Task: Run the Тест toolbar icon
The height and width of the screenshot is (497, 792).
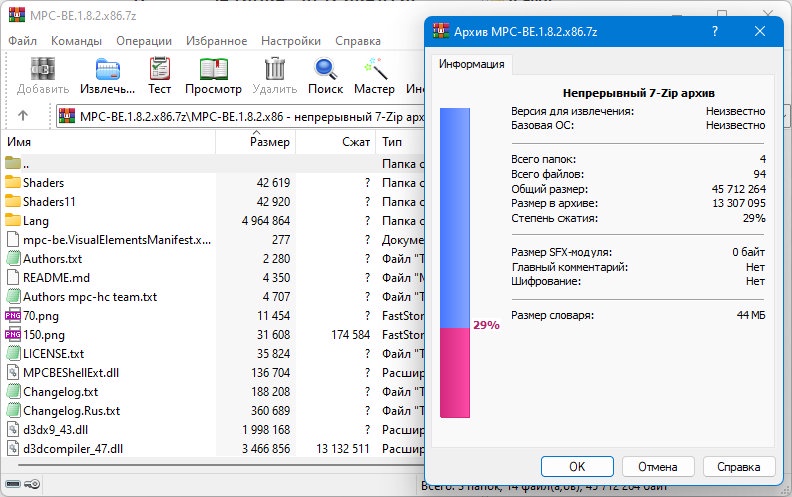Action: [x=160, y=69]
